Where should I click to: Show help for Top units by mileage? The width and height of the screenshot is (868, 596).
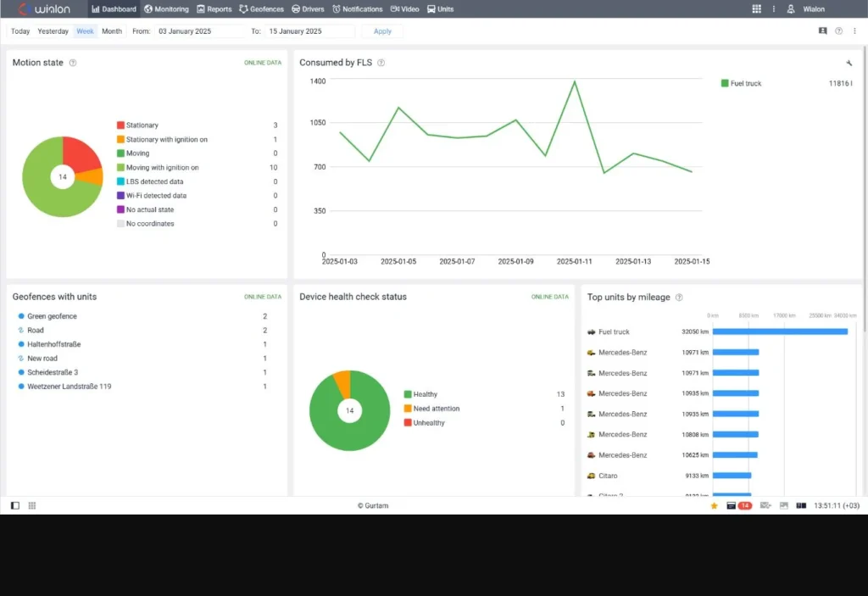click(x=679, y=298)
